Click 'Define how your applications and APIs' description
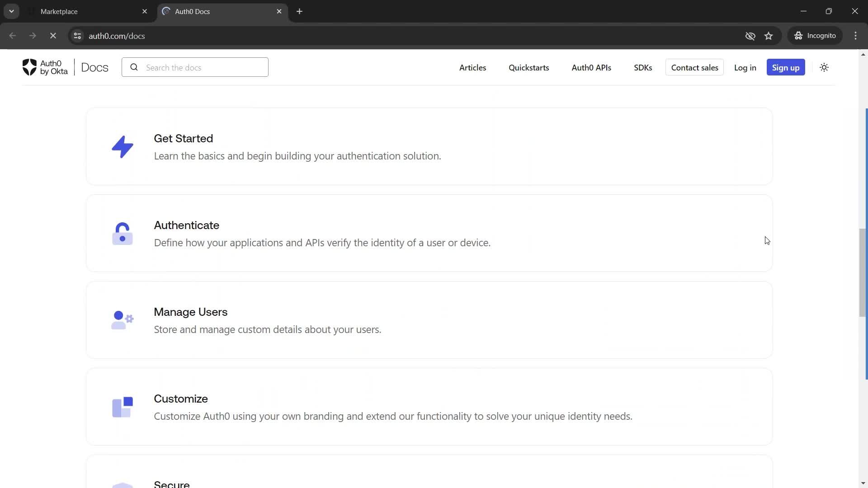Viewport: 868px width, 488px height. [x=322, y=243]
